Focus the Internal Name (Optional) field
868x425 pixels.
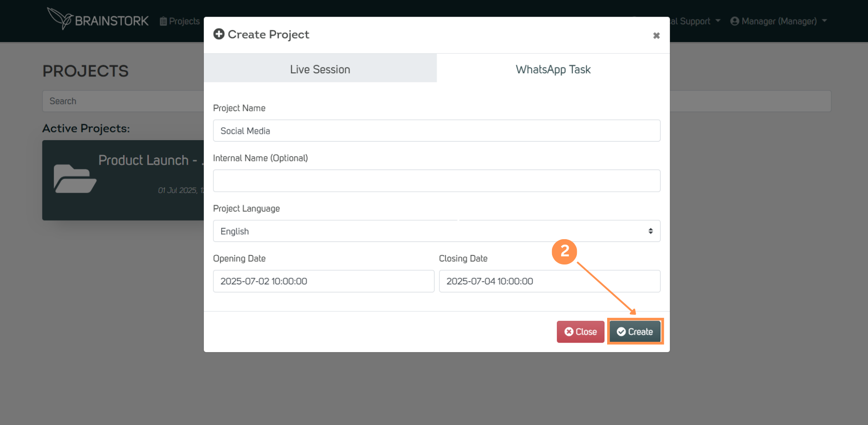click(x=437, y=181)
